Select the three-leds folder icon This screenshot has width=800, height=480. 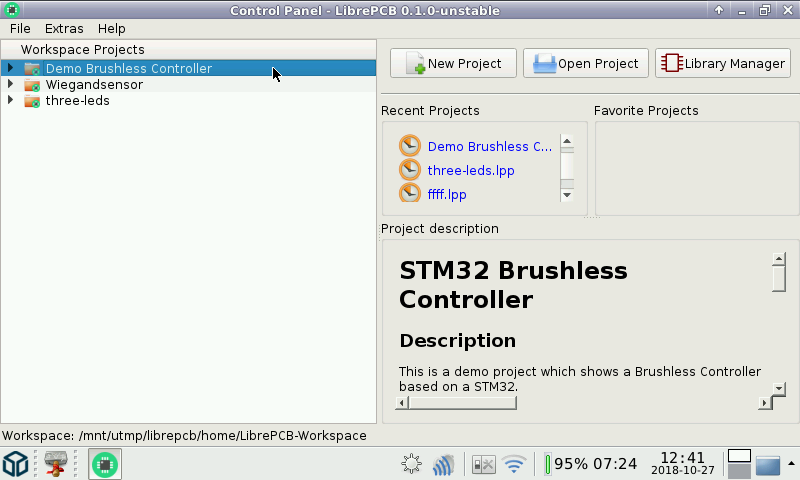(x=32, y=101)
